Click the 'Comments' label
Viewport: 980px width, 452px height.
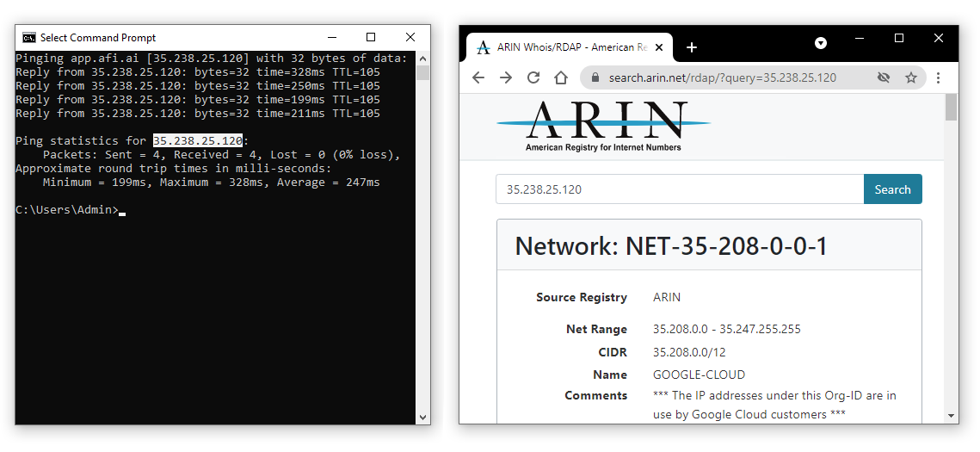(x=595, y=396)
